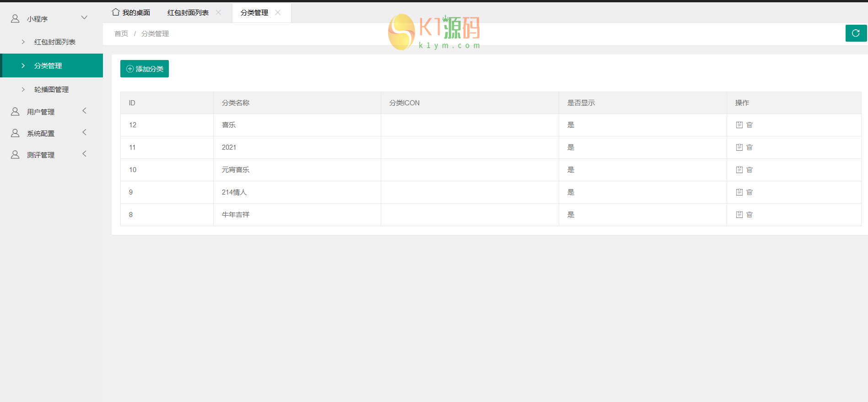Click the arrow before 轮播图管理 in sidebar
This screenshot has height=402, width=868.
point(23,89)
